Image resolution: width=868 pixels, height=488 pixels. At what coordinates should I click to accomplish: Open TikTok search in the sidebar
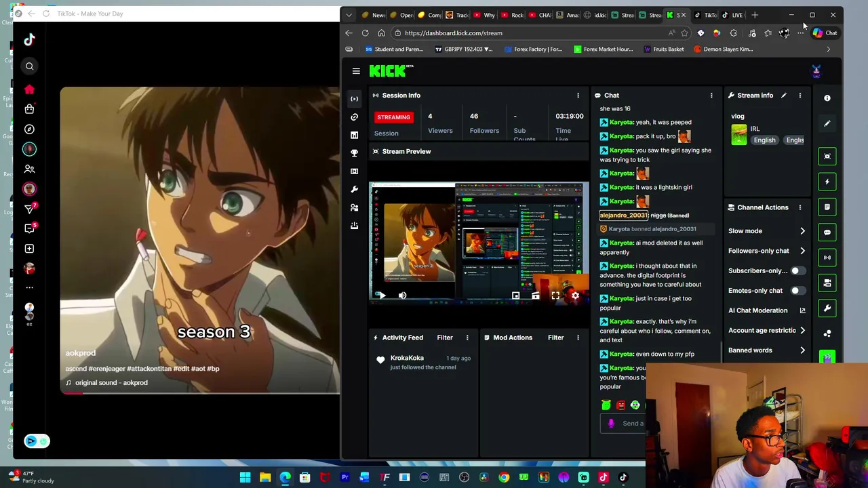point(29,66)
